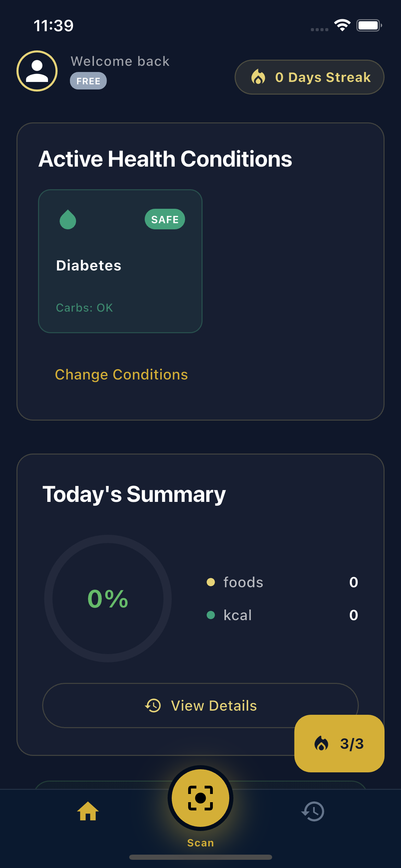Tap the 0% circular progress ring
401x868 pixels.
click(x=108, y=599)
